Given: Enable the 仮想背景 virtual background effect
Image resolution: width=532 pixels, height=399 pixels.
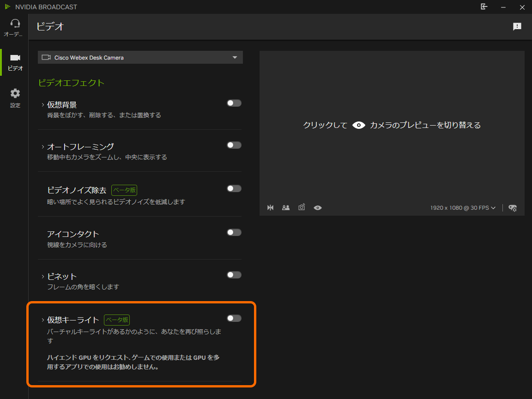Looking at the screenshot, I should click(234, 103).
